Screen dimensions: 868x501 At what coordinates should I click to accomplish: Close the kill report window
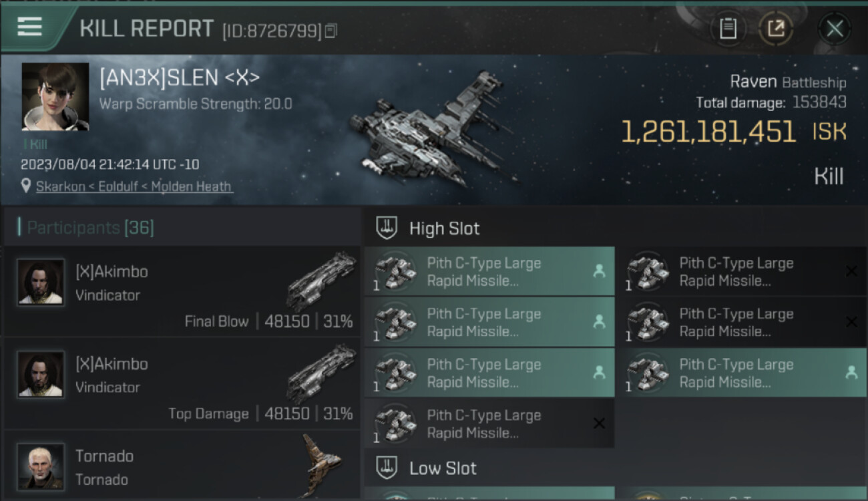tap(835, 28)
